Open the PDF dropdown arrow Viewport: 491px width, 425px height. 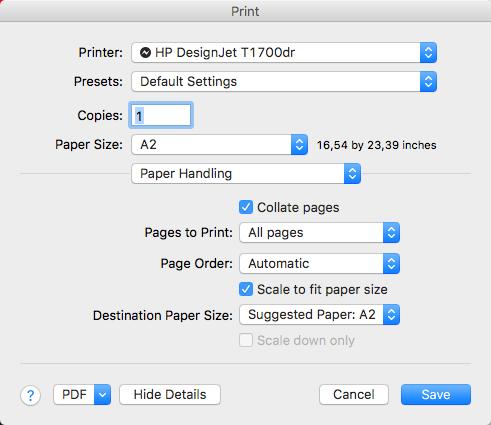click(102, 395)
